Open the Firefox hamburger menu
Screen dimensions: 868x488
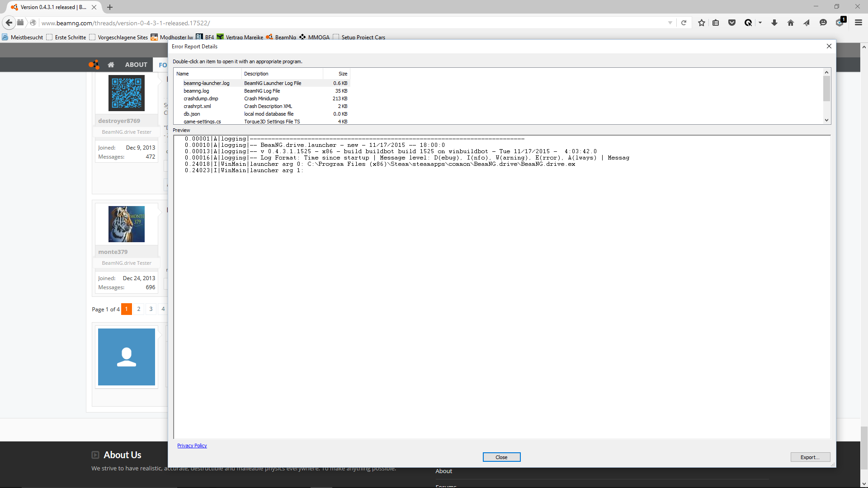tap(859, 23)
